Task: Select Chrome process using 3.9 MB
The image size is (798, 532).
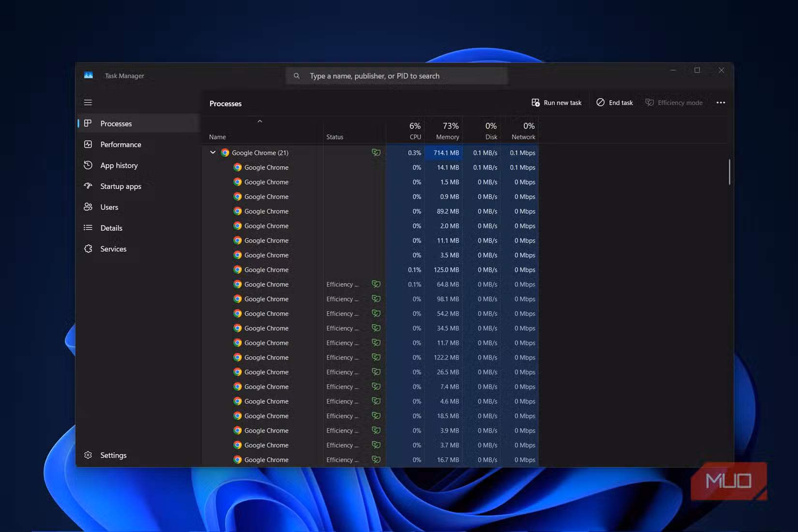Action: pos(370,430)
